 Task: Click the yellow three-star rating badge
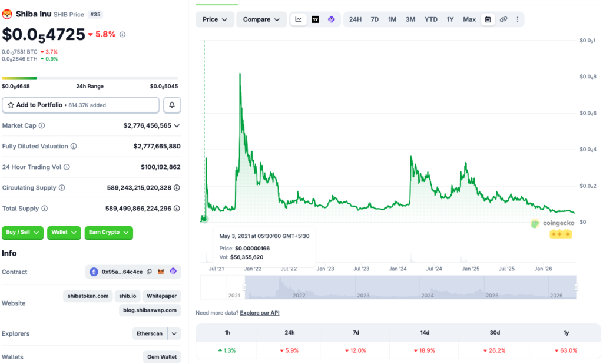pyautogui.click(x=561, y=234)
